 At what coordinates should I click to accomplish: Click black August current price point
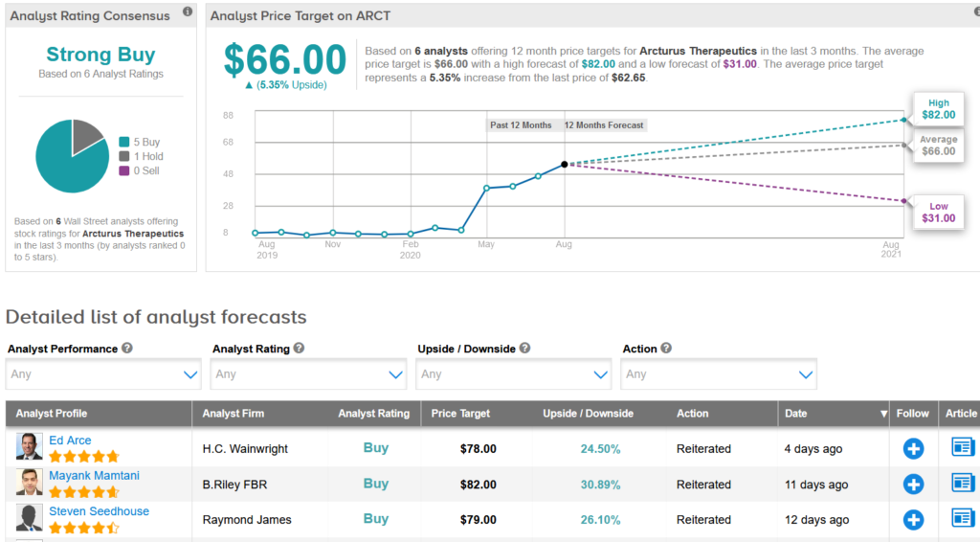click(565, 165)
